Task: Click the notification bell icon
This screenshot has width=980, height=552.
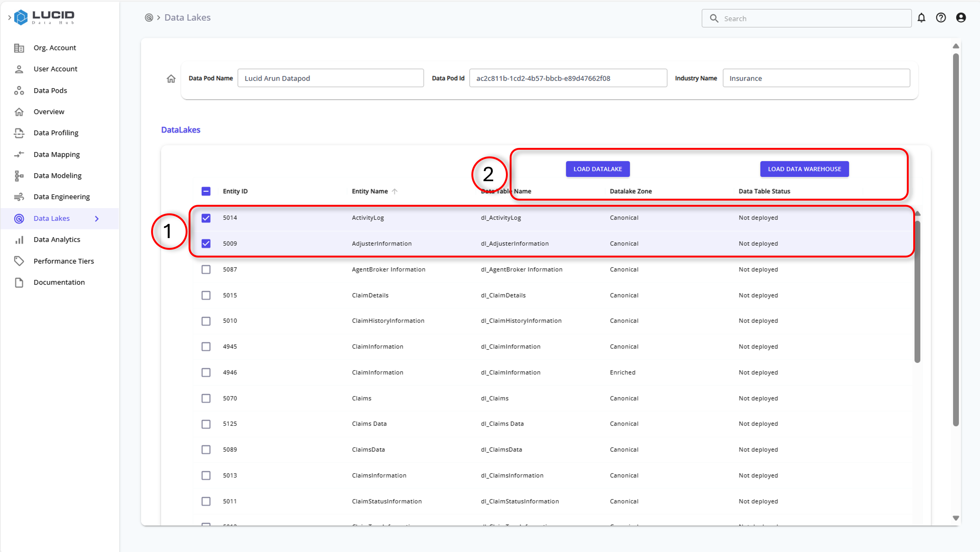Action: pos(921,18)
